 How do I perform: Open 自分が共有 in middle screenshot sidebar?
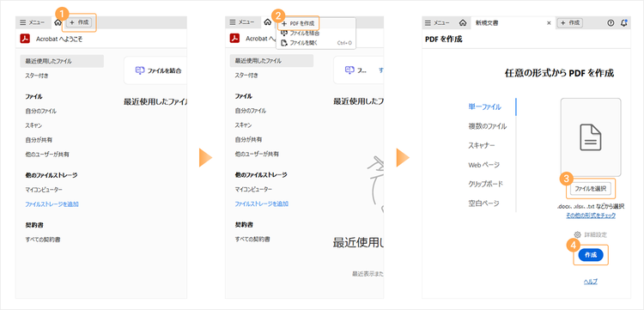point(249,140)
